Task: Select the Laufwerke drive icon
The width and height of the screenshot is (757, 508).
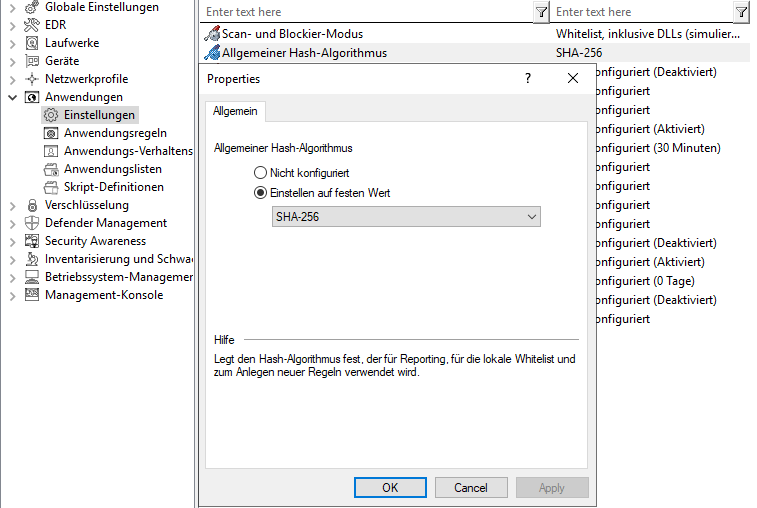Action: [32, 43]
